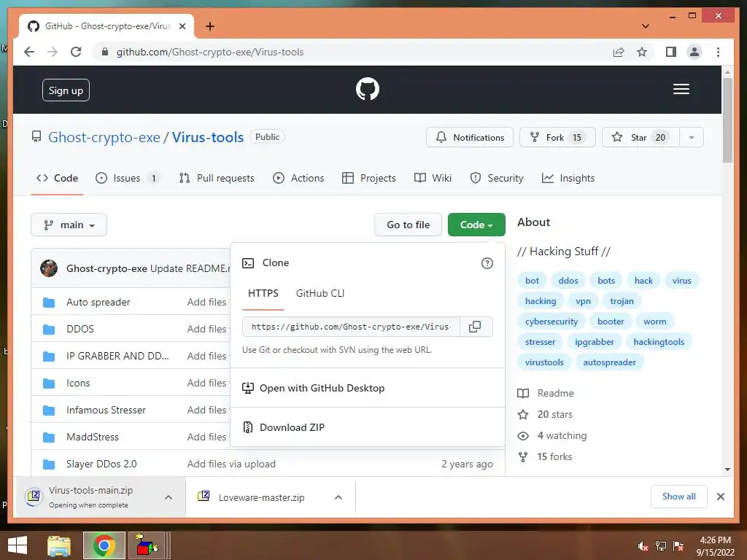Toggle the green Code dropdown

pyautogui.click(x=476, y=225)
